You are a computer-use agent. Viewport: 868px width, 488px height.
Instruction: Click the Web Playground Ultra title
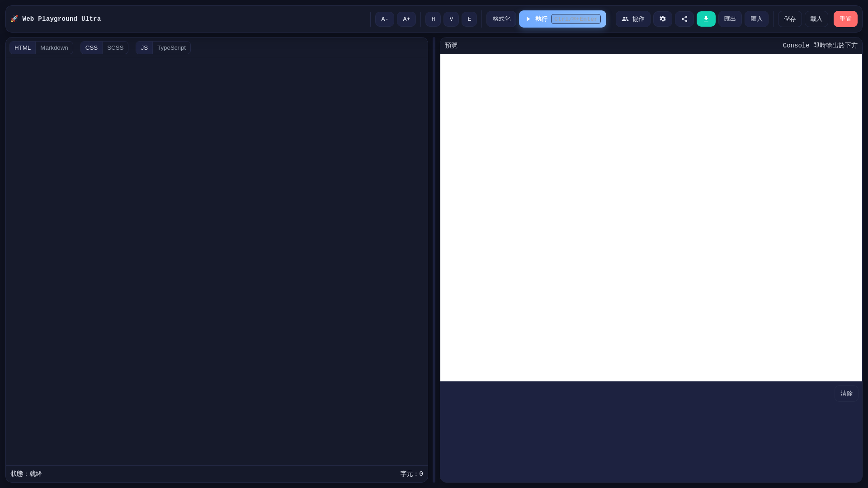pyautogui.click(x=61, y=19)
